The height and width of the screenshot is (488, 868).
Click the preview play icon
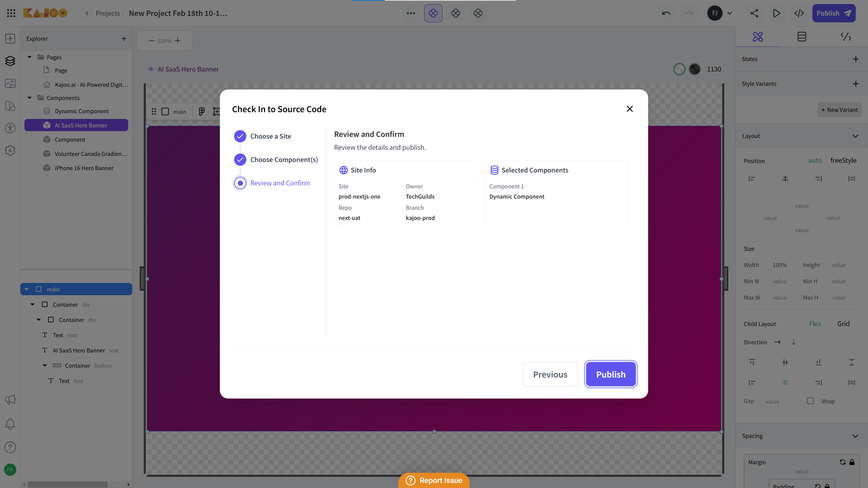point(776,13)
